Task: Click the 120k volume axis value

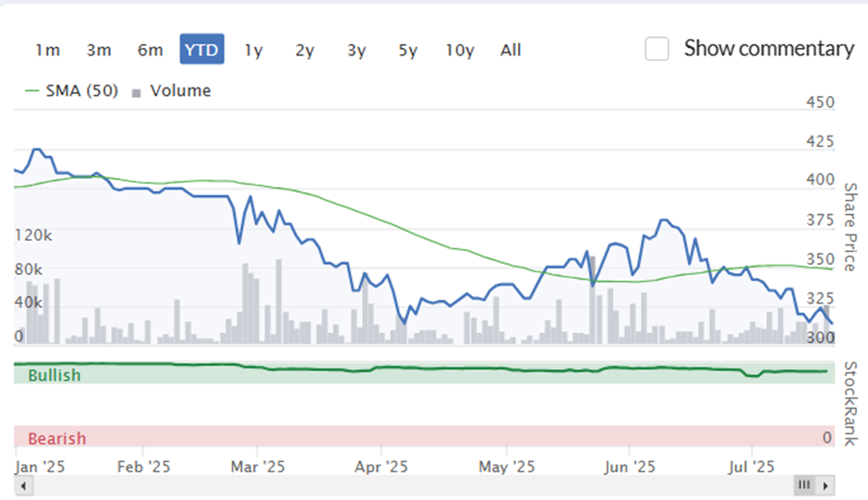Action: 33,235
